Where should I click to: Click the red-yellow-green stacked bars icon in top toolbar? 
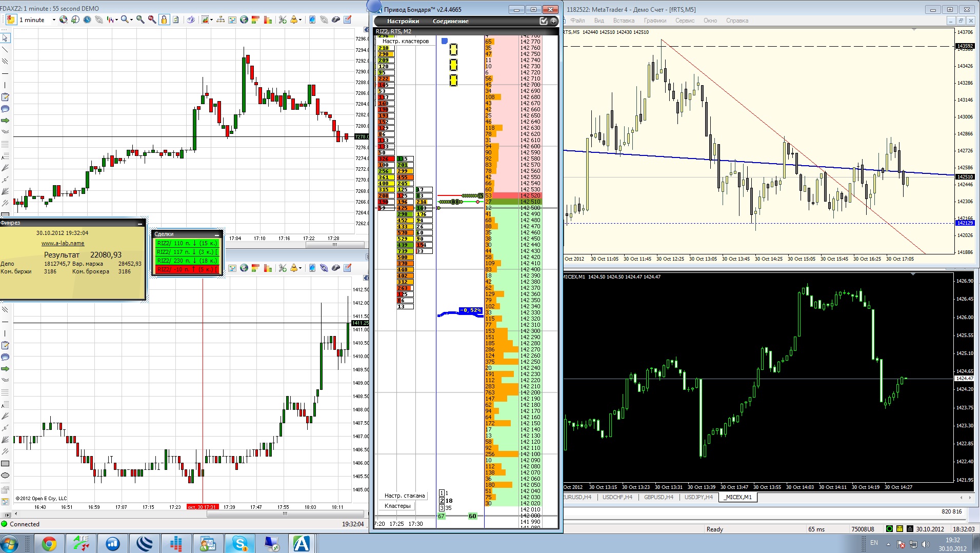coord(255,20)
